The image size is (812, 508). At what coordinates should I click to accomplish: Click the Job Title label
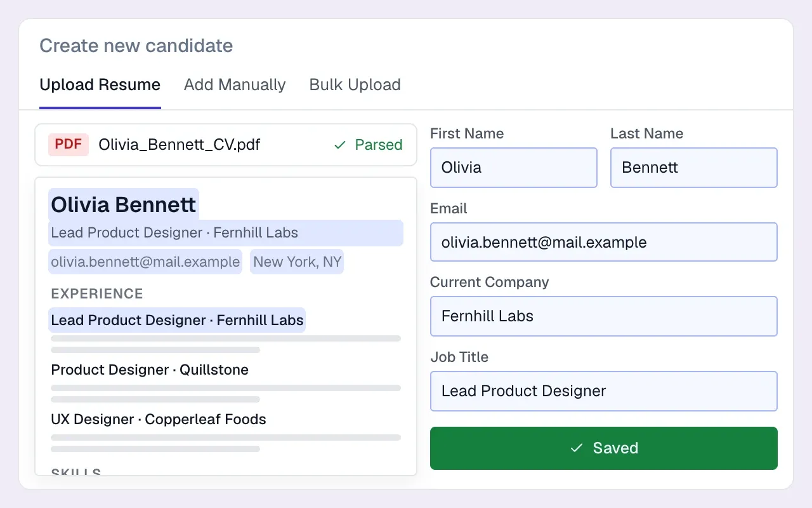459,357
